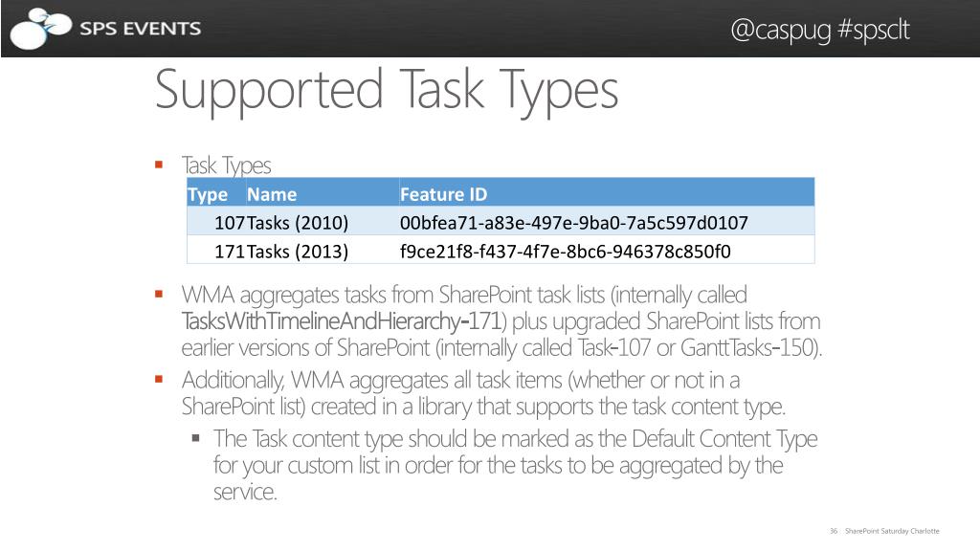Click the red bullet before Additionally paragraph
Image resolution: width=980 pixels, height=551 pixels.
[x=159, y=379]
